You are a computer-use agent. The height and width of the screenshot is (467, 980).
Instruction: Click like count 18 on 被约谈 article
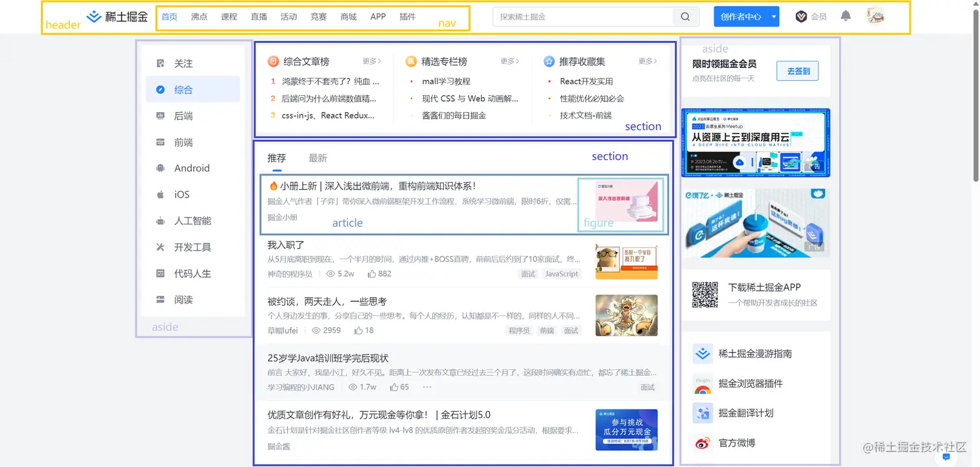pyautogui.click(x=364, y=330)
